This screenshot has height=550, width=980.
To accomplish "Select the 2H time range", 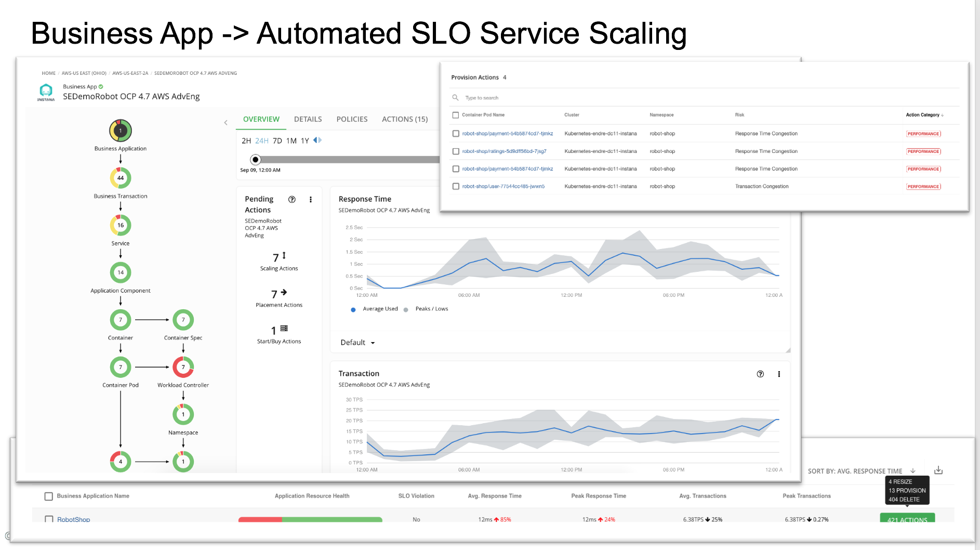I will pos(246,140).
